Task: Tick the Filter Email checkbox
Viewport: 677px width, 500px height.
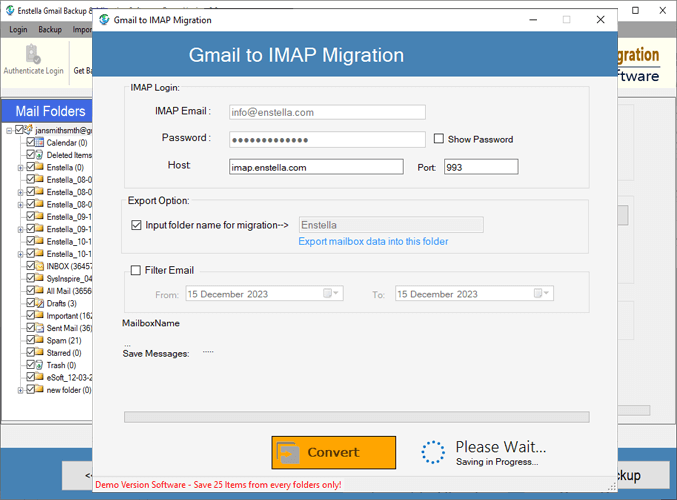Action: pyautogui.click(x=137, y=270)
